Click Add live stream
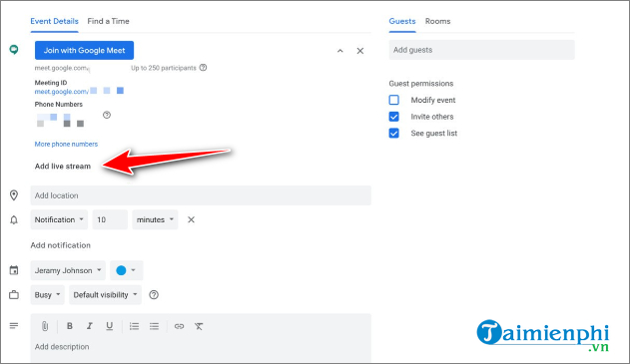 pyautogui.click(x=63, y=167)
